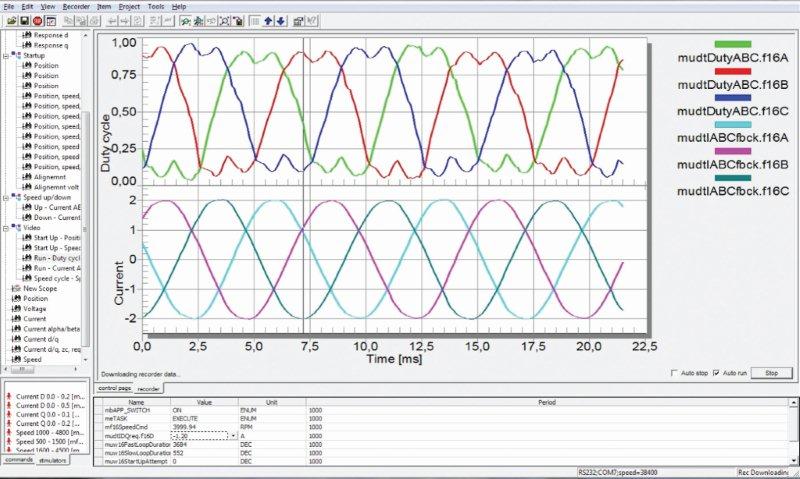Open the mudtIDQreq.f16D value dropdown
800x479 pixels.
pos(234,436)
